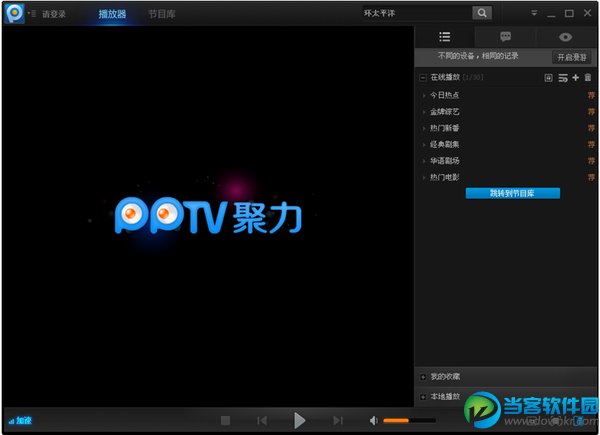The image size is (600, 435).
Task: Click the magnifier search button
Action: [482, 13]
